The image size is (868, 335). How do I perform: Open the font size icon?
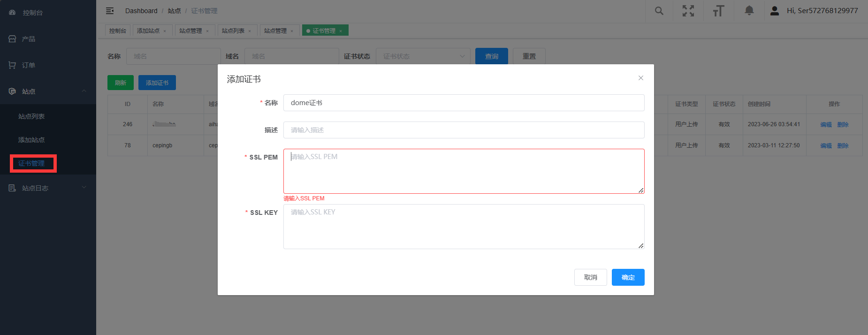(718, 11)
